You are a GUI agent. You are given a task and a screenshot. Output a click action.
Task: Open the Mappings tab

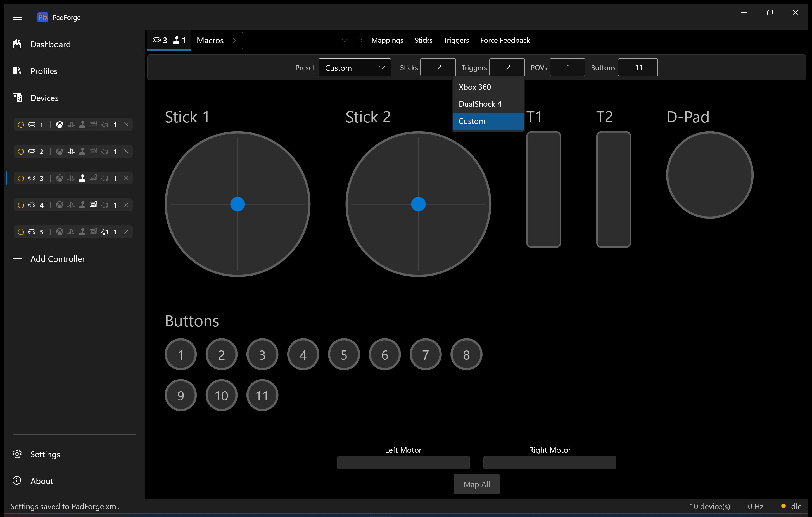[387, 40]
